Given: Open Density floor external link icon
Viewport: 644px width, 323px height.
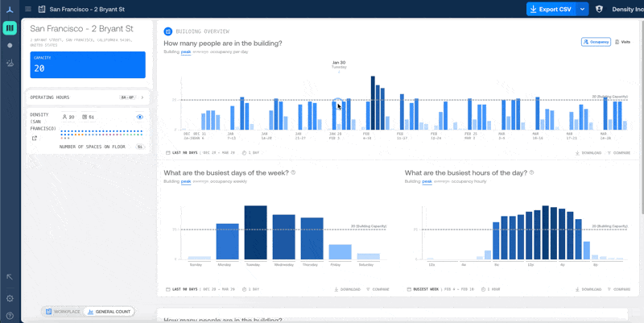Looking at the screenshot, I should [35, 139].
